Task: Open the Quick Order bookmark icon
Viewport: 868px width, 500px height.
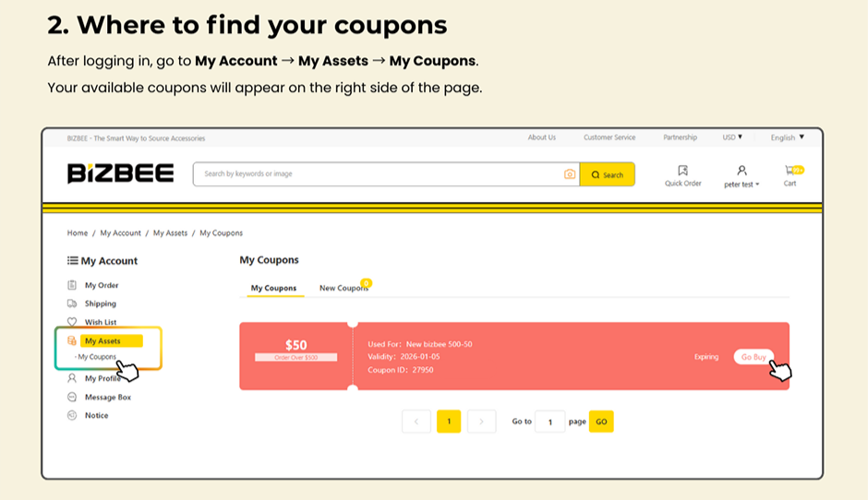Action: pos(682,171)
